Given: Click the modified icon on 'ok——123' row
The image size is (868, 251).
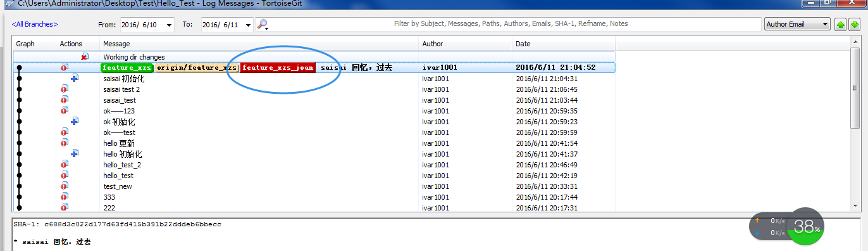Looking at the screenshot, I should 64,110.
